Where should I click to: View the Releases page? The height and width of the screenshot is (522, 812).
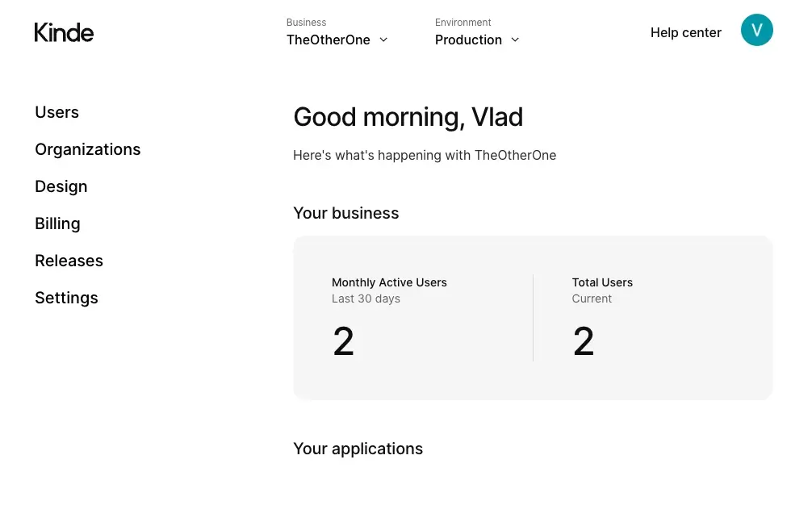tap(69, 261)
